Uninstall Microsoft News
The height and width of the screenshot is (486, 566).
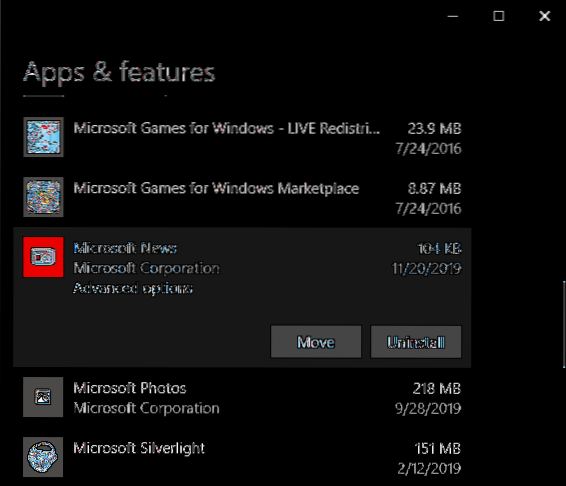pyautogui.click(x=416, y=342)
